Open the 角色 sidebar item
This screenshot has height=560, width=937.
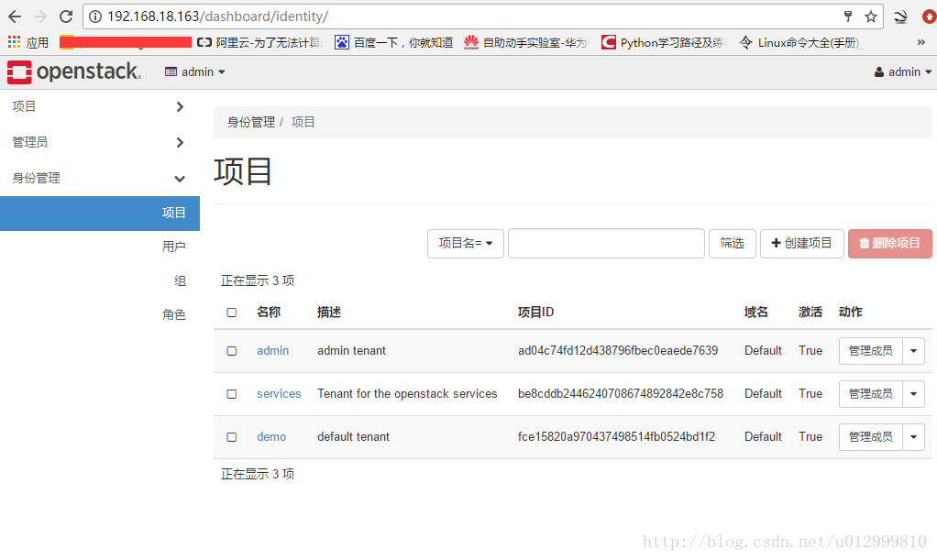pos(174,315)
